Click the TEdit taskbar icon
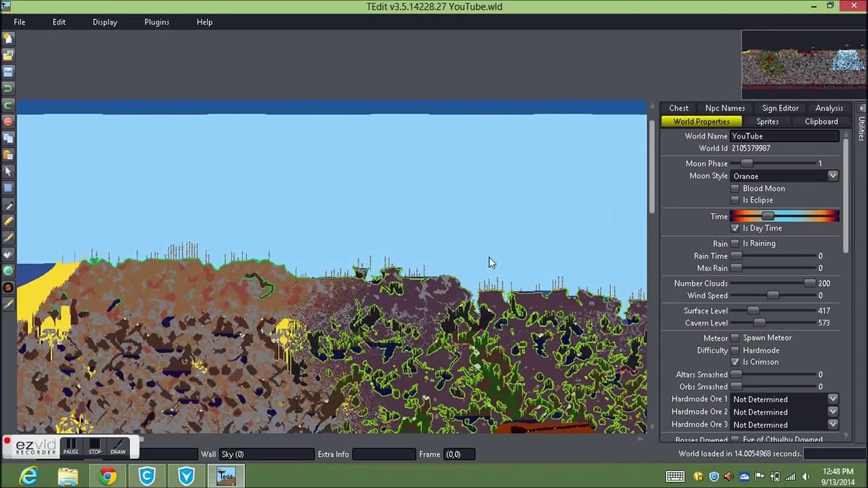Screen dimensions: 868x488 point(225,476)
